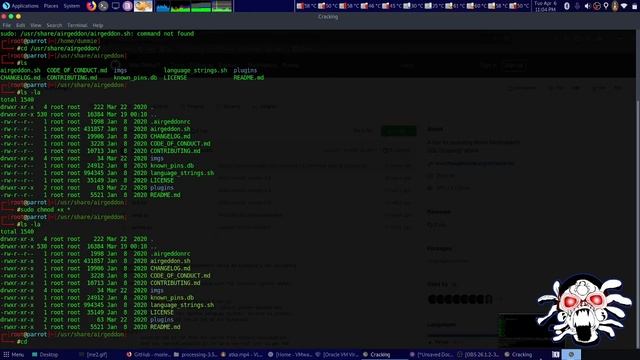Open the terminal File menu
The width and height of the screenshot is (640, 360).
tap(7, 25)
